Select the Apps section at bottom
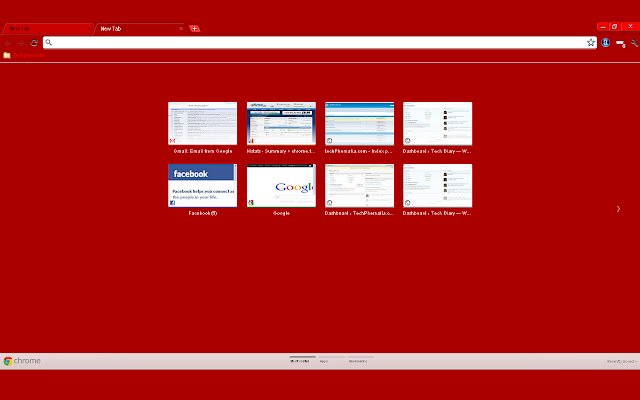 [324, 361]
